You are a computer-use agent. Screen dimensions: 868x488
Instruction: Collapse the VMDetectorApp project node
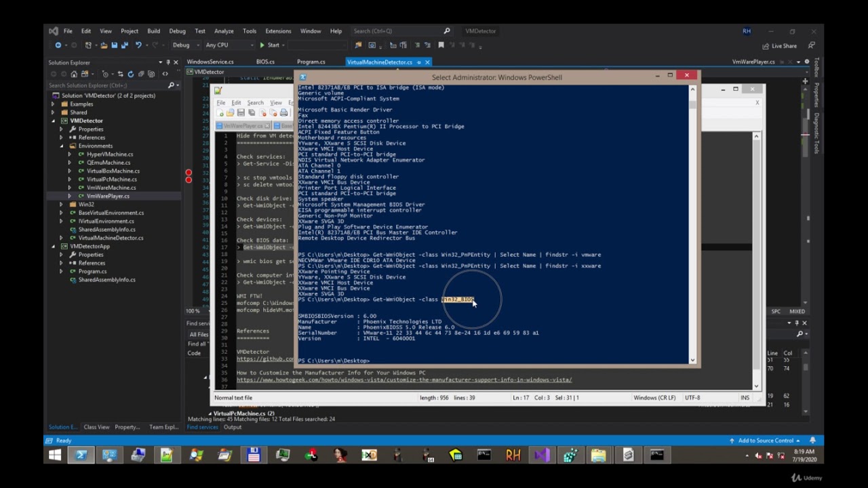click(x=54, y=246)
